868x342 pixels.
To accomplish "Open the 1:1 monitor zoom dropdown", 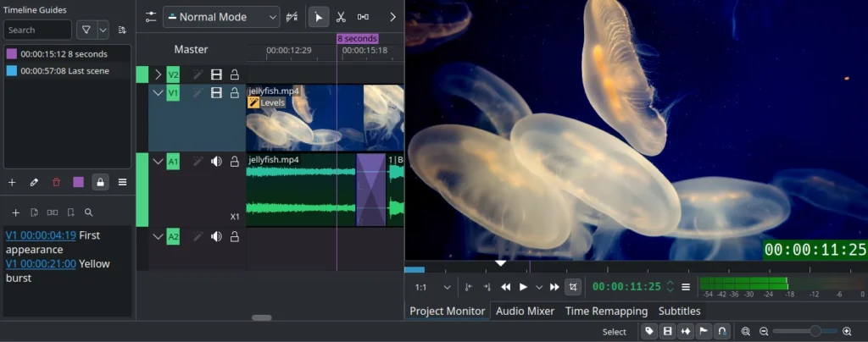I will point(432,287).
